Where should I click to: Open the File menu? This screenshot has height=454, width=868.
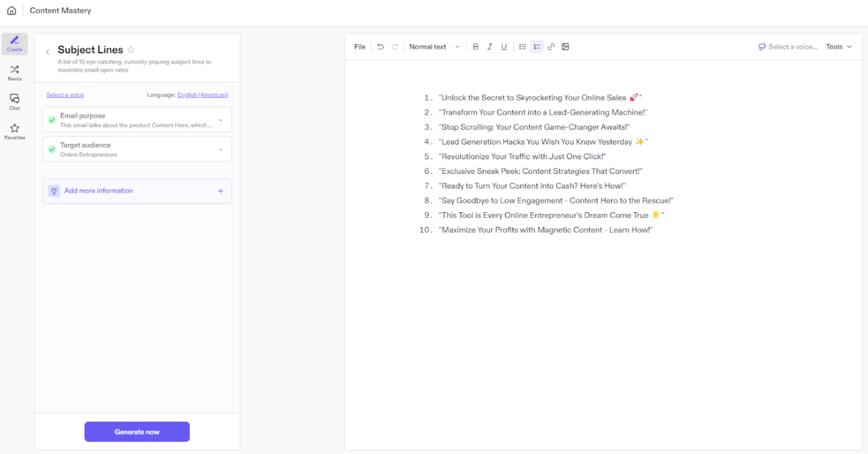(360, 47)
